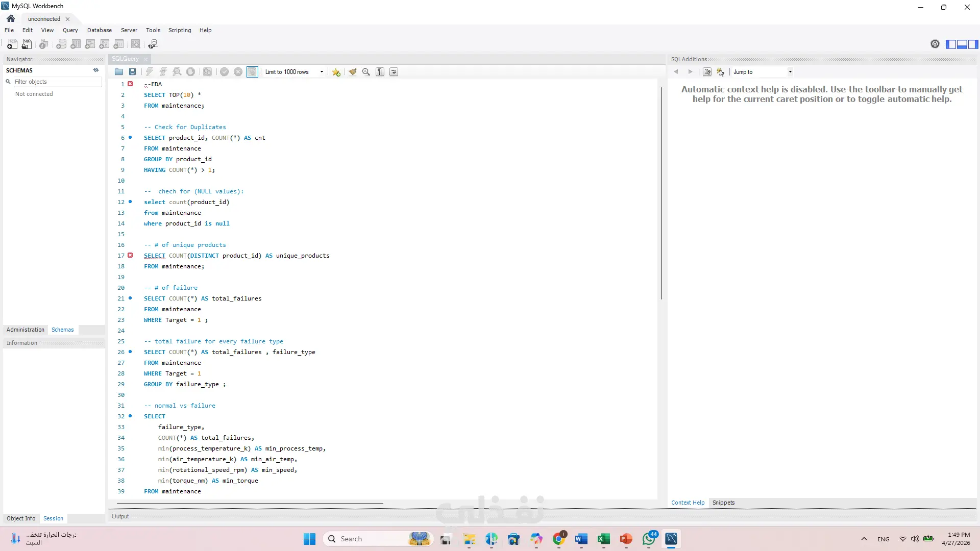Click the Windows taskbar Search box

coord(378,539)
